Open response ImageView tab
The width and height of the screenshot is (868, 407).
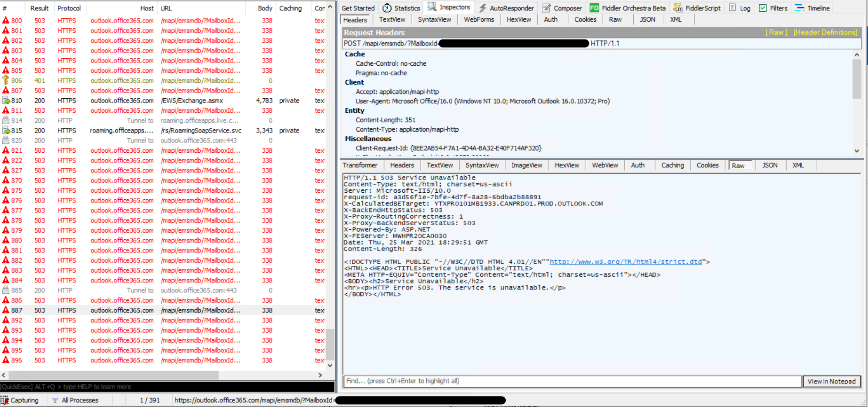(526, 165)
